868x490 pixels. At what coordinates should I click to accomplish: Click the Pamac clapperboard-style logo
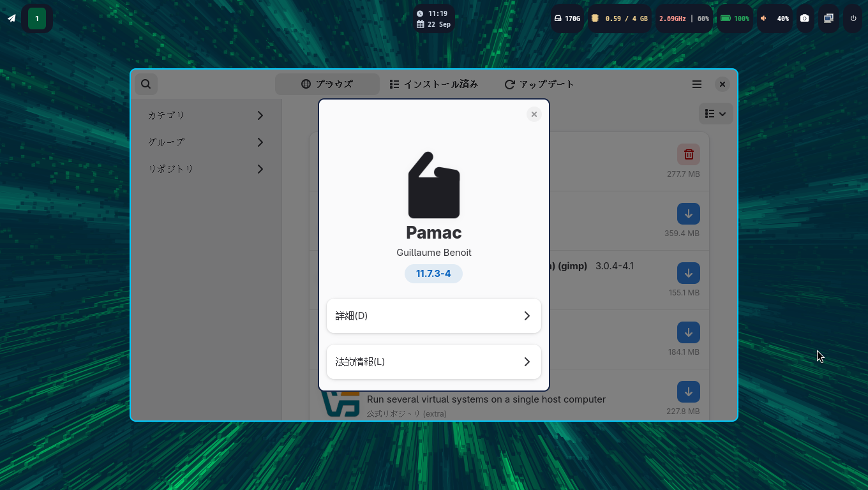[x=434, y=185]
